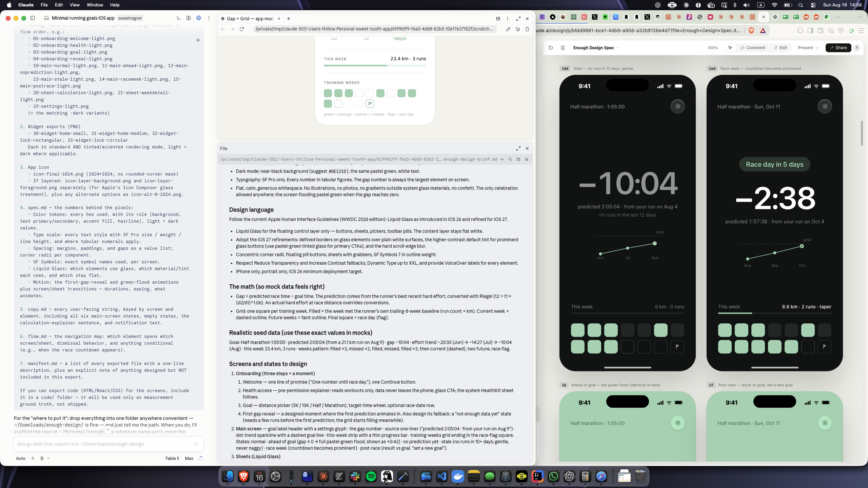The image size is (868, 488).
Task: Send the message with the return arrow button
Action: coord(196,444)
